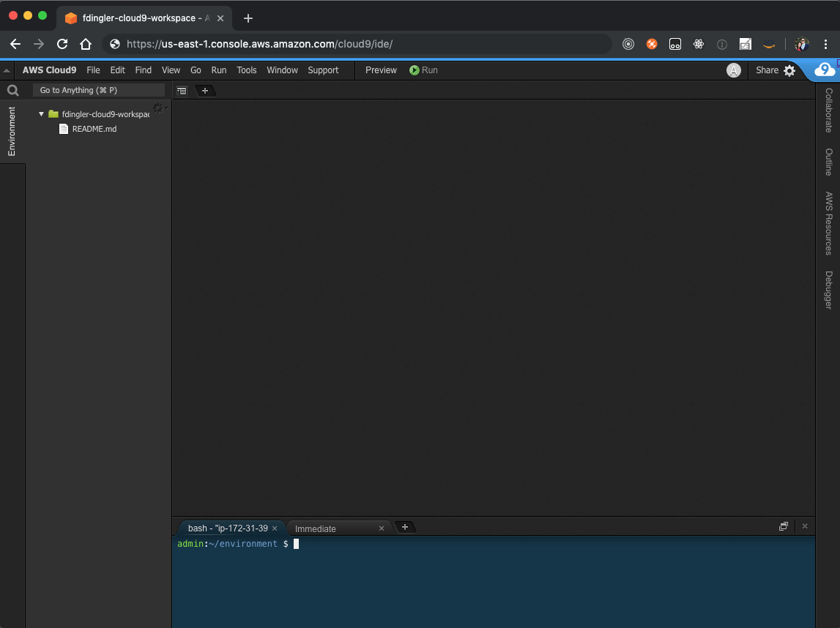Focus the Go to Anything field
Screen dimensions: 840x628
[99, 90]
